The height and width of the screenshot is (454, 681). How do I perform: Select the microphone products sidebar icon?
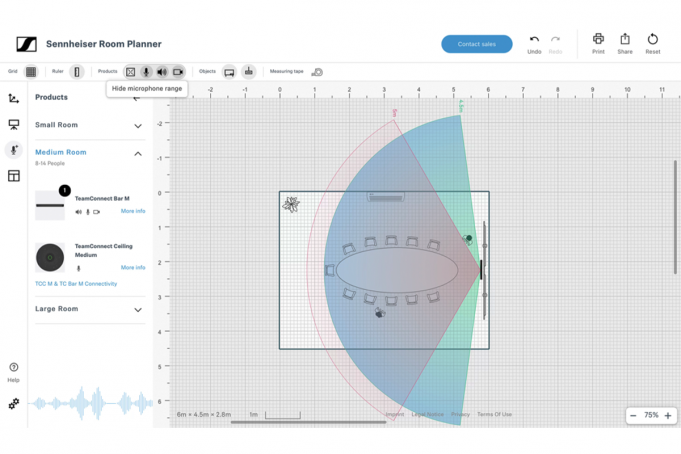point(13,149)
